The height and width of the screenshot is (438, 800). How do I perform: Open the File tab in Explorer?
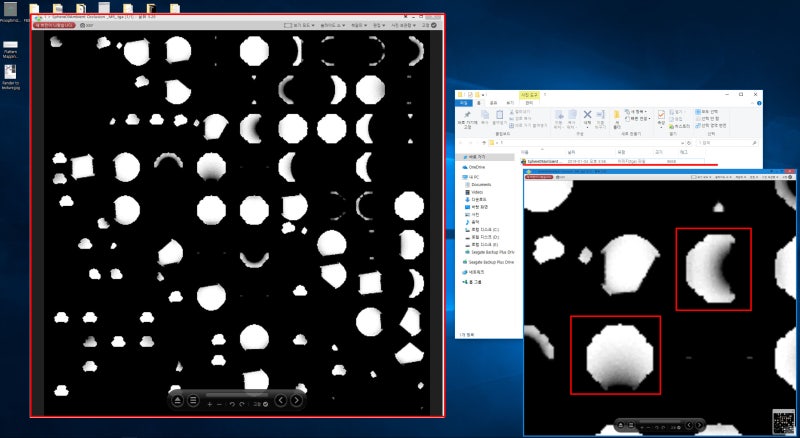pyautogui.click(x=464, y=103)
